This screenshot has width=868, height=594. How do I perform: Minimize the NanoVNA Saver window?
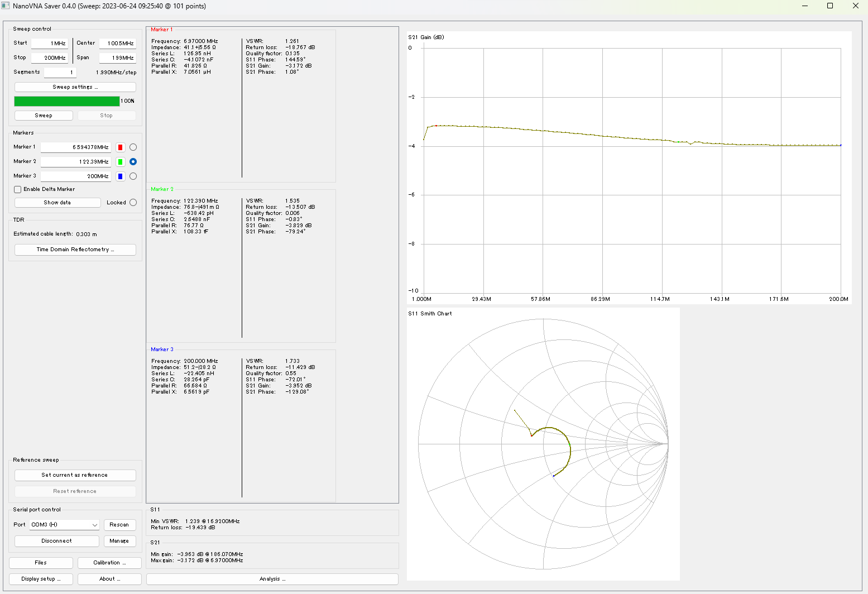[x=805, y=6]
